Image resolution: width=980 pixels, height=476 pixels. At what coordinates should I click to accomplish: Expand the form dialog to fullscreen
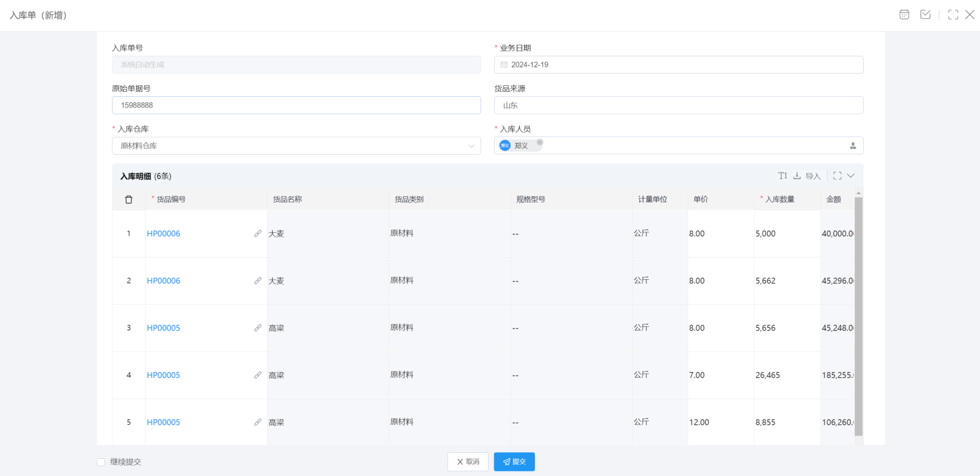(x=953, y=15)
